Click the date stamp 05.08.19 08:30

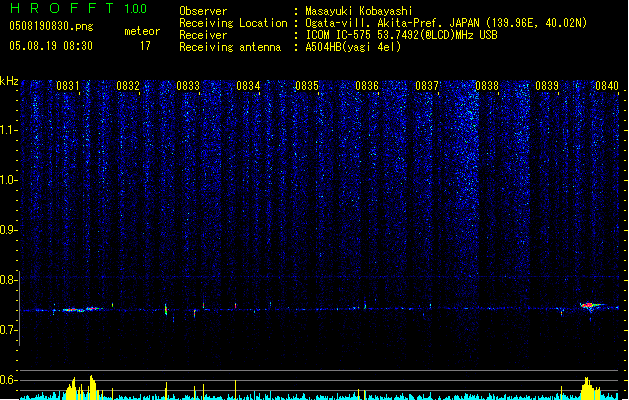click(51, 46)
